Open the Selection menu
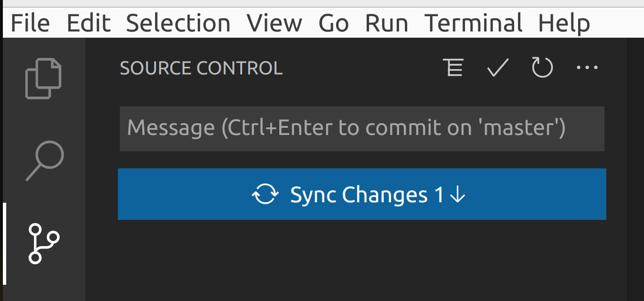The height and width of the screenshot is (301, 644). tap(178, 23)
